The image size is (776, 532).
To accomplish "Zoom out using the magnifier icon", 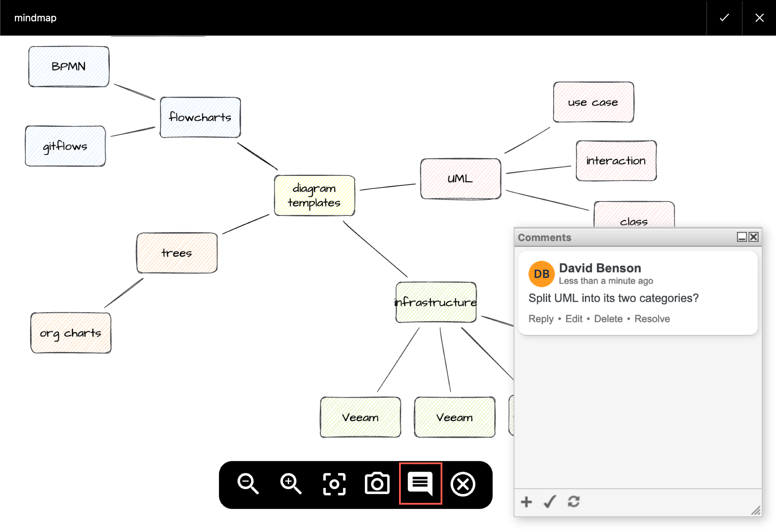I will 248,483.
